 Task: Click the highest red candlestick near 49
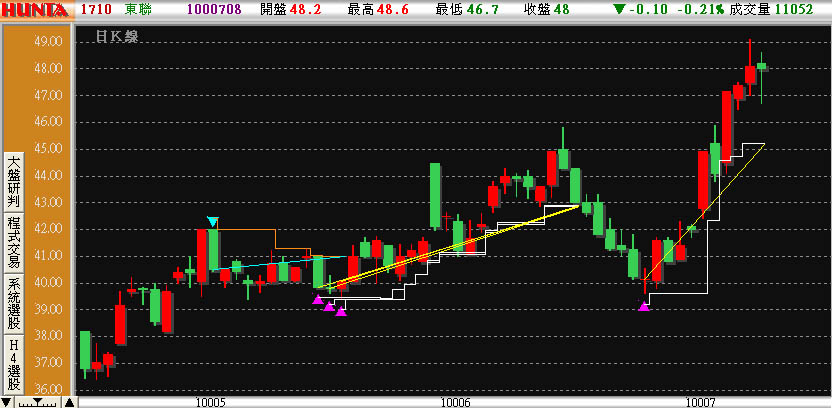(x=749, y=75)
